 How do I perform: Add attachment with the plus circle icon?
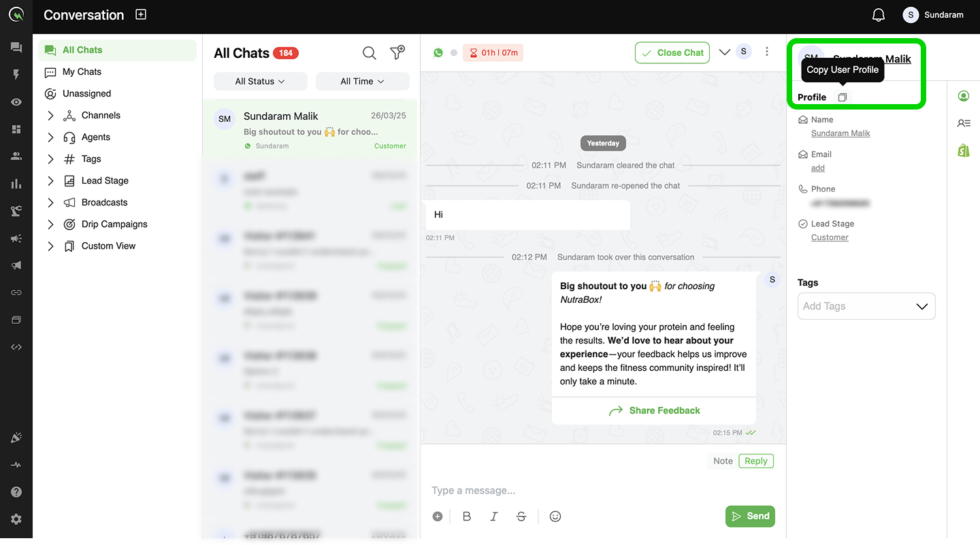pos(438,516)
